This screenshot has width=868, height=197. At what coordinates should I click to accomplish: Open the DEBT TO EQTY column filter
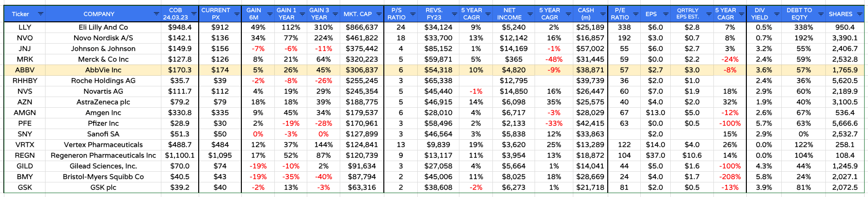point(821,14)
